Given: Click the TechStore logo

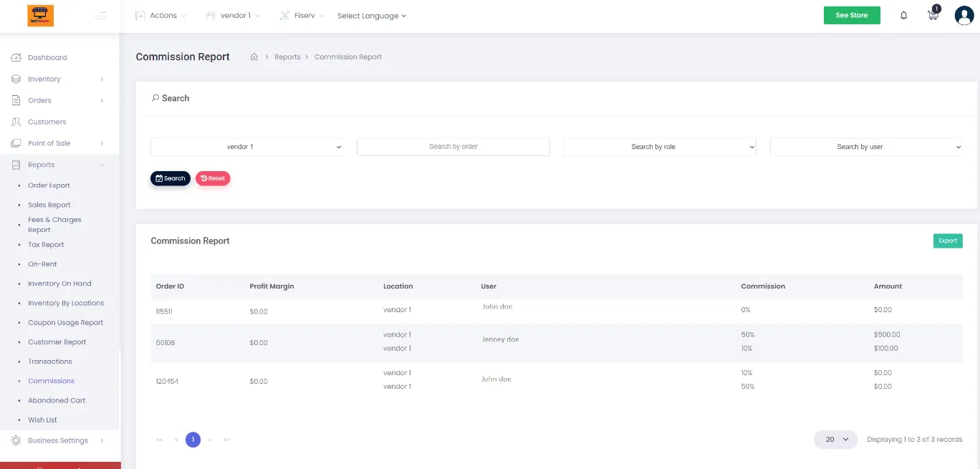Looking at the screenshot, I should [x=40, y=15].
